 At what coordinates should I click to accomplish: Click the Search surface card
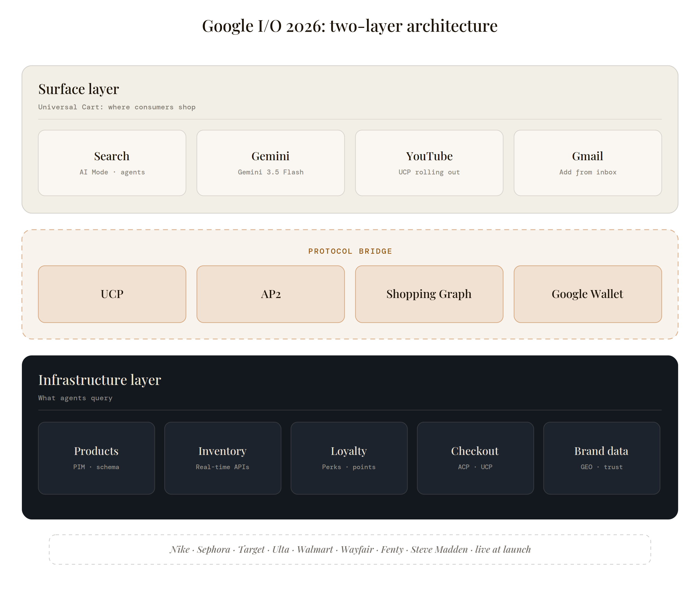[112, 163]
